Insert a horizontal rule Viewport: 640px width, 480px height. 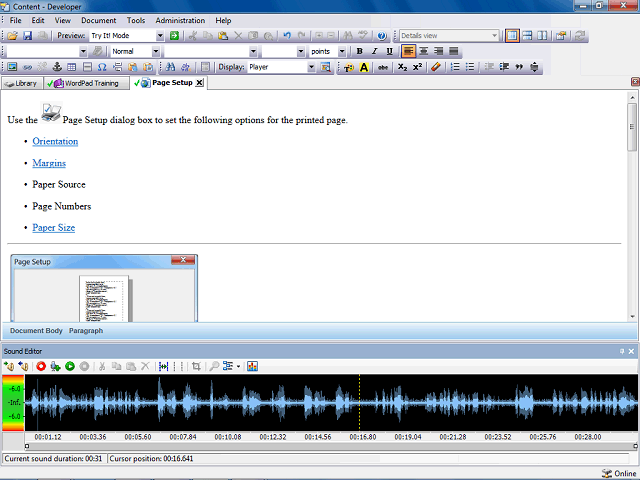(x=87, y=67)
